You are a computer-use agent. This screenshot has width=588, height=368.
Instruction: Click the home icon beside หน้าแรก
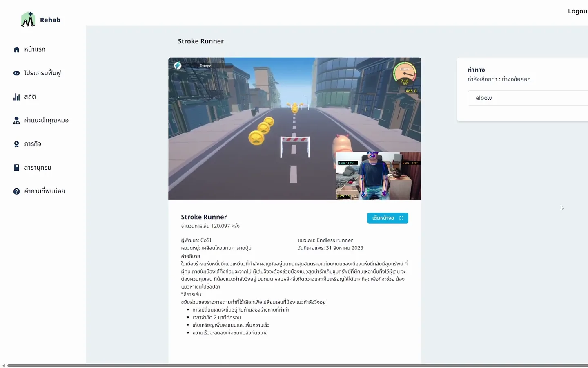coord(16,49)
